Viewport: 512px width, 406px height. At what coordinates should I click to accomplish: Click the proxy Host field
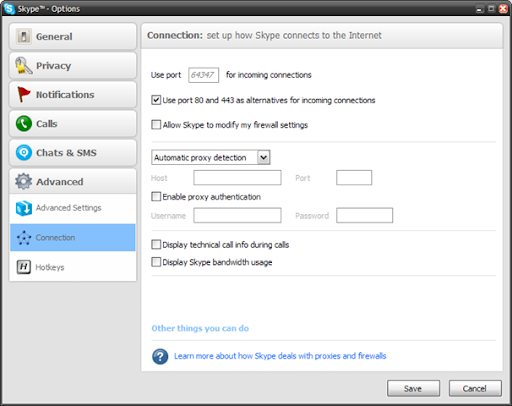coord(237,177)
